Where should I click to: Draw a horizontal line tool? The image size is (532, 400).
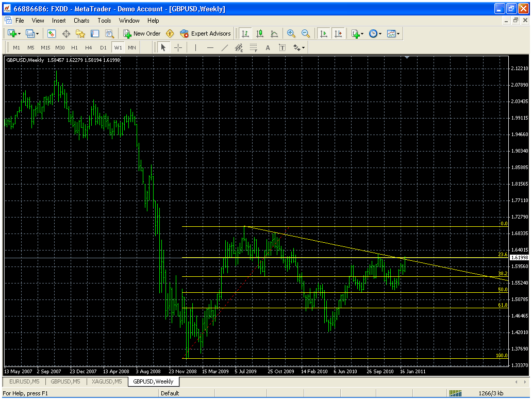(210, 48)
